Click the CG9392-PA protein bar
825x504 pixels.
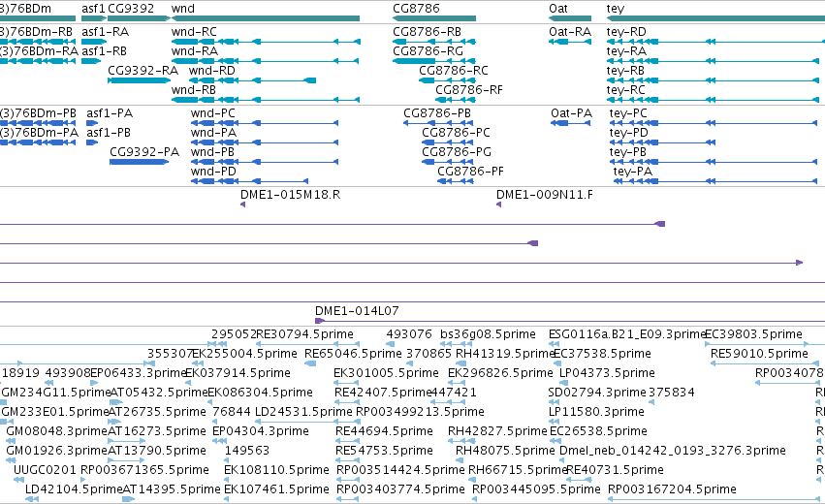point(139,162)
